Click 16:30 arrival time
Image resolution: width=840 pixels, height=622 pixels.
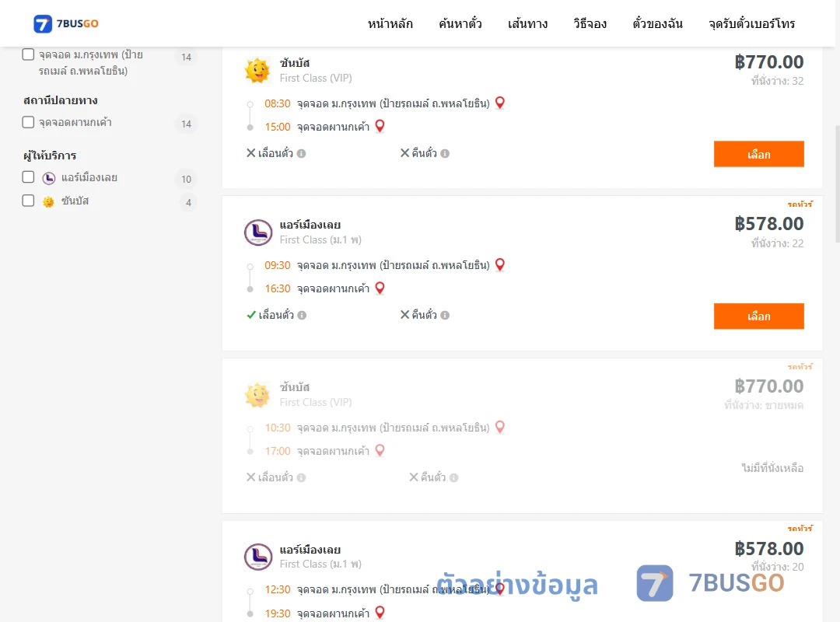tap(278, 288)
